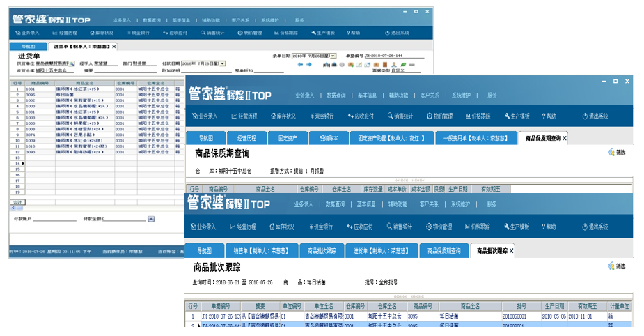Switch to the 固定资产 tab

(x=288, y=138)
